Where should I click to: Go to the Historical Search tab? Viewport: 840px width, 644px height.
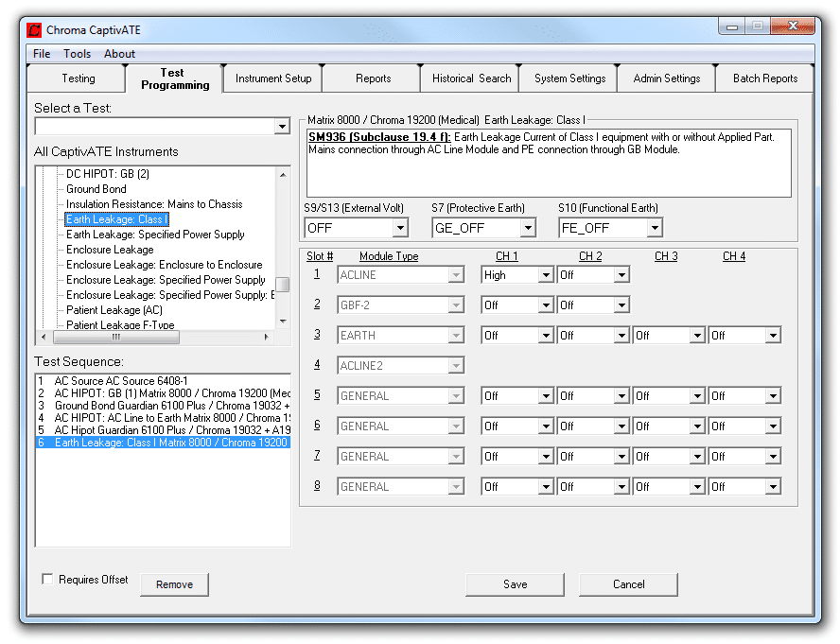coord(471,78)
